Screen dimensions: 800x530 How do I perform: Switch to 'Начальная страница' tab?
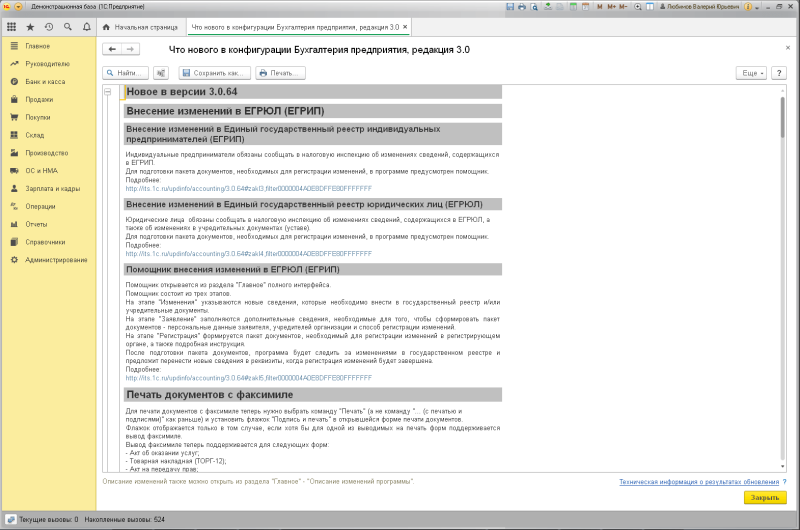pyautogui.click(x=141, y=27)
